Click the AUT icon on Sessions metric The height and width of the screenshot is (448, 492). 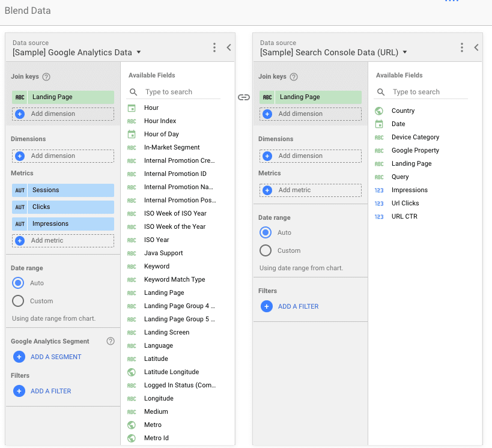20,190
